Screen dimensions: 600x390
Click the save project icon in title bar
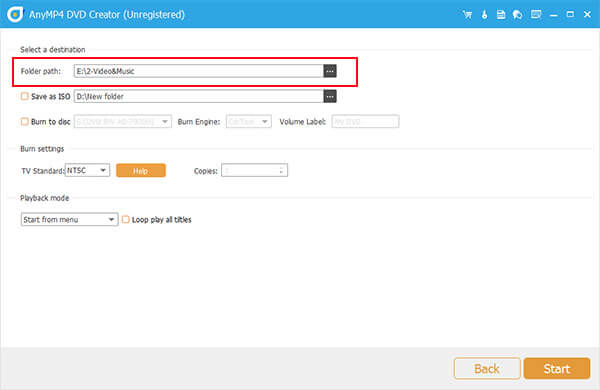[501, 15]
